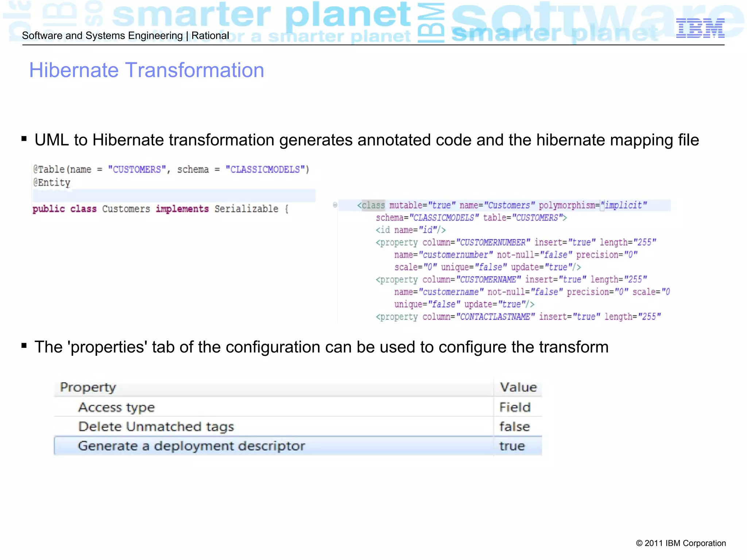Viewport: 747px width, 560px height.
Task: Click the 'scale="0" unique="false"' XML line
Action: pyautogui.click(x=488, y=267)
